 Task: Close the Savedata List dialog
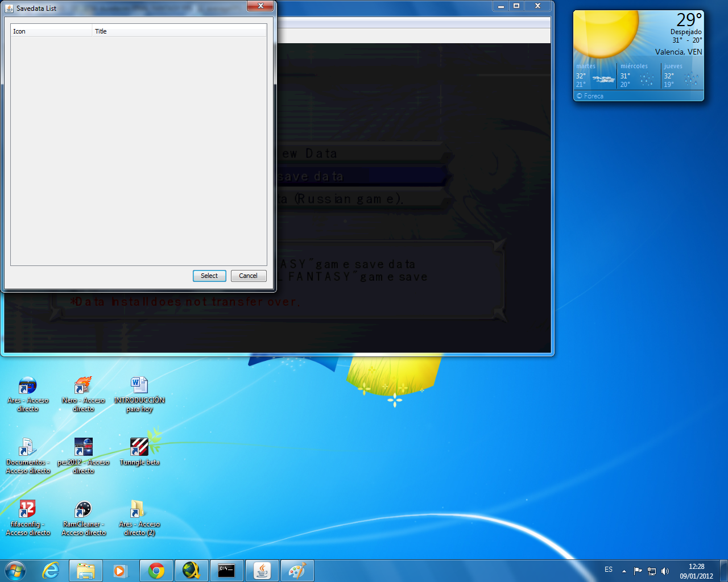pyautogui.click(x=261, y=6)
